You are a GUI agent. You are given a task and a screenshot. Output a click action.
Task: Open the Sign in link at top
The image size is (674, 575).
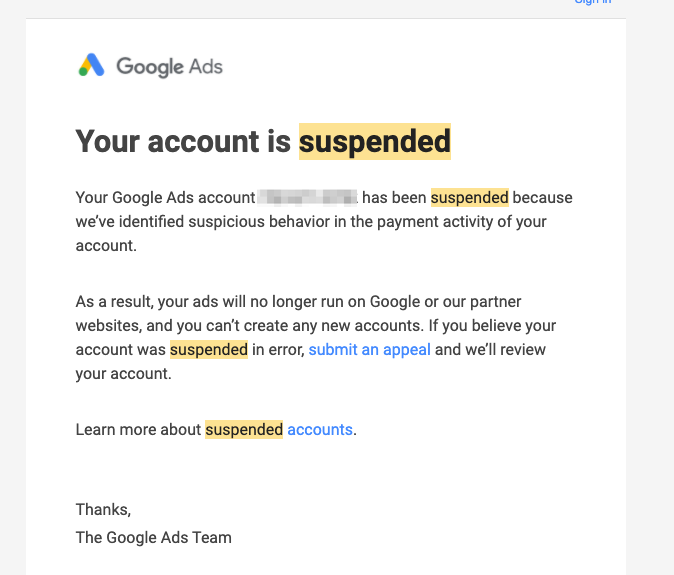[x=593, y=2]
